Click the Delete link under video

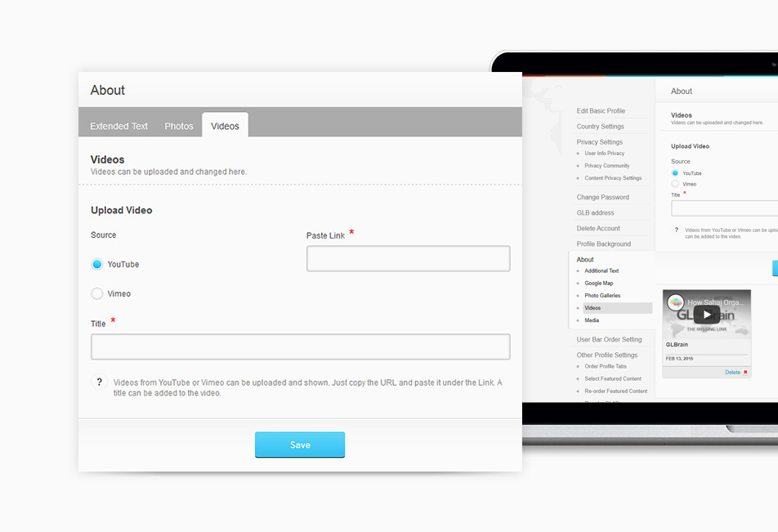pyautogui.click(x=732, y=373)
